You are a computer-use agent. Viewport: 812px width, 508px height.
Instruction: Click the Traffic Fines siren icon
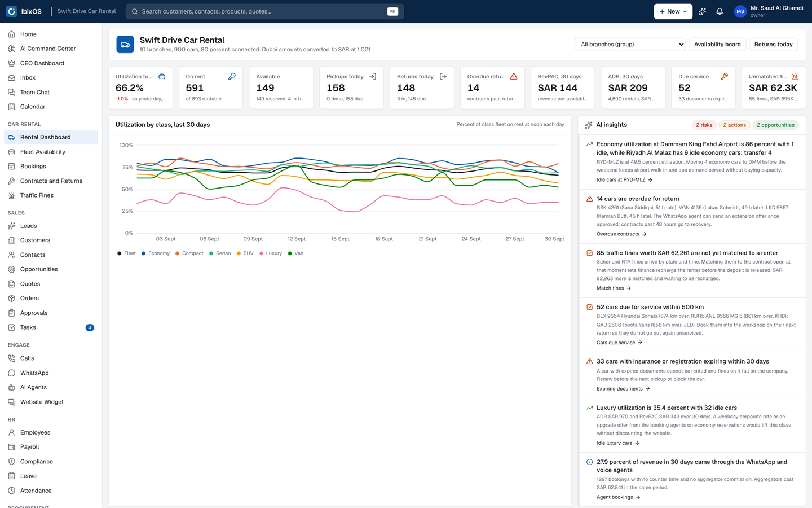click(x=11, y=195)
